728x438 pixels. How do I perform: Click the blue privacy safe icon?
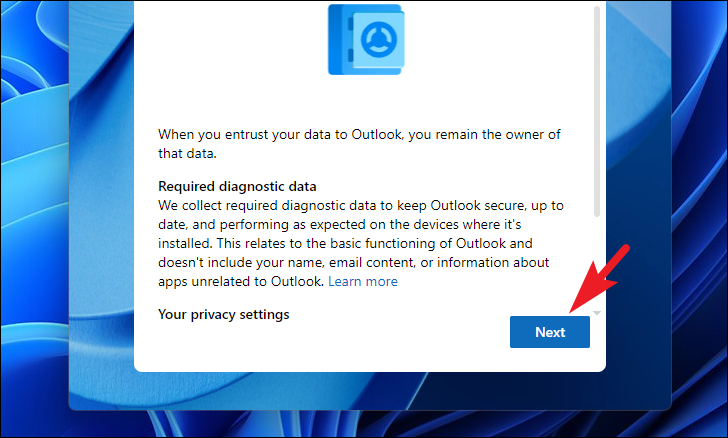[x=366, y=39]
